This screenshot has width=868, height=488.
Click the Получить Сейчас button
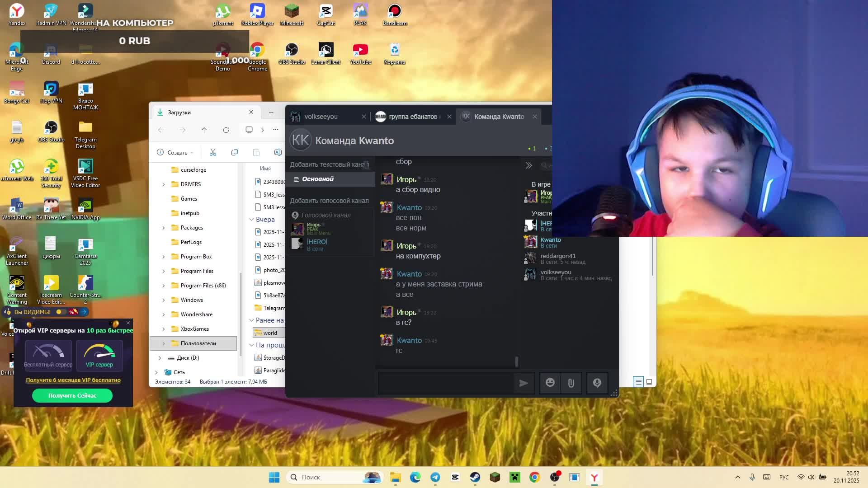[72, 396]
